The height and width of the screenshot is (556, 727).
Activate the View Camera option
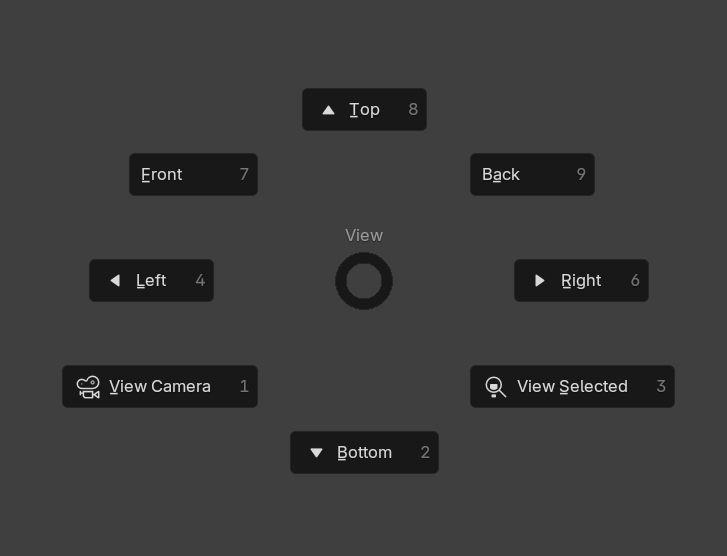pyautogui.click(x=160, y=387)
